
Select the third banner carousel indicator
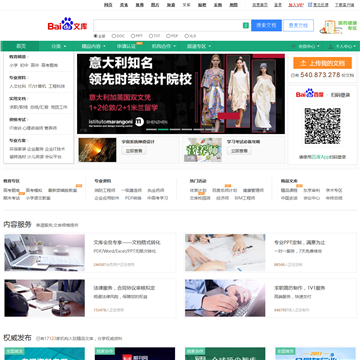pyautogui.click(x=175, y=129)
